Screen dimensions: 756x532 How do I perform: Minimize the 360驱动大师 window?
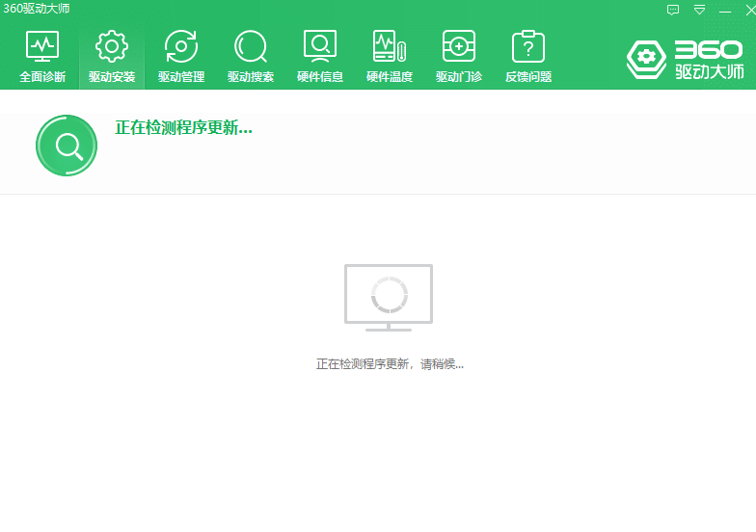pyautogui.click(x=724, y=10)
